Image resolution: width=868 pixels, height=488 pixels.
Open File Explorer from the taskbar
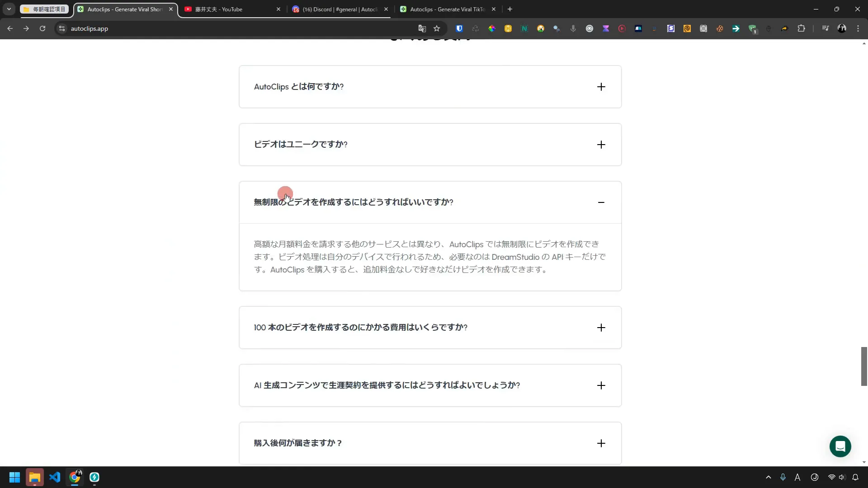pyautogui.click(x=35, y=477)
